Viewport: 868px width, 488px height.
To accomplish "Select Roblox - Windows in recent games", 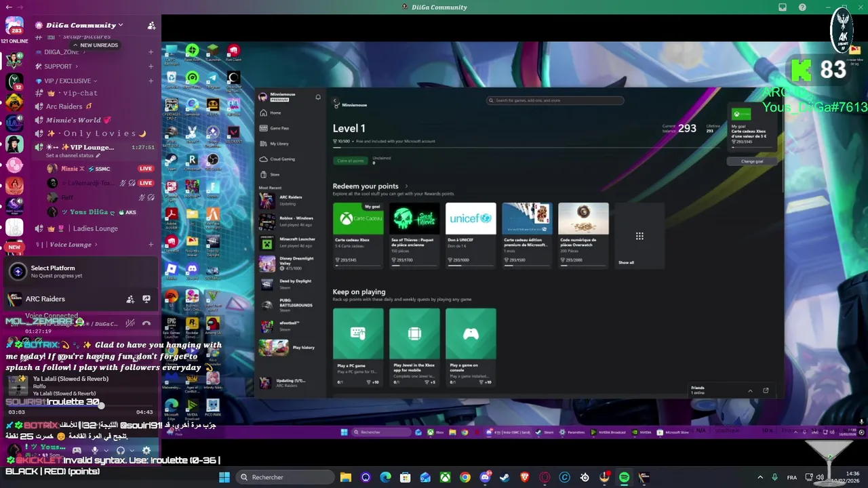I will (290, 222).
